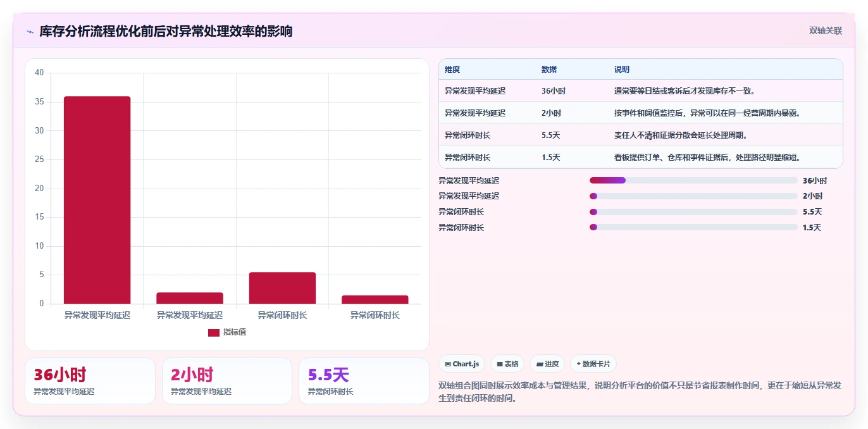Click the footer paragraph starting 双轴组合图
Screen dimensions: 868x429
pos(640,392)
